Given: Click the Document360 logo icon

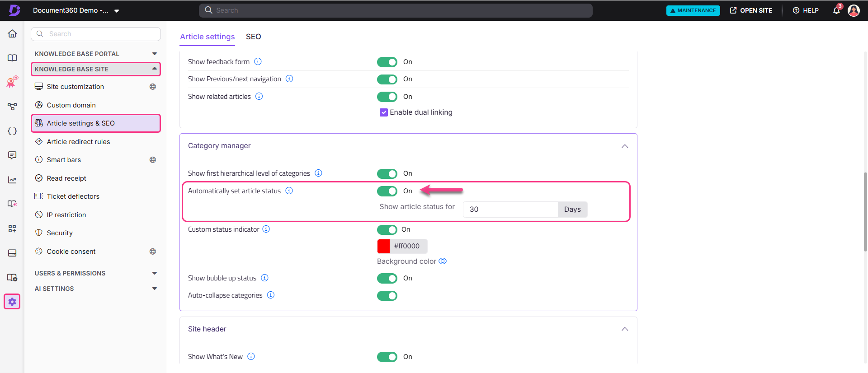Looking at the screenshot, I should [x=14, y=10].
